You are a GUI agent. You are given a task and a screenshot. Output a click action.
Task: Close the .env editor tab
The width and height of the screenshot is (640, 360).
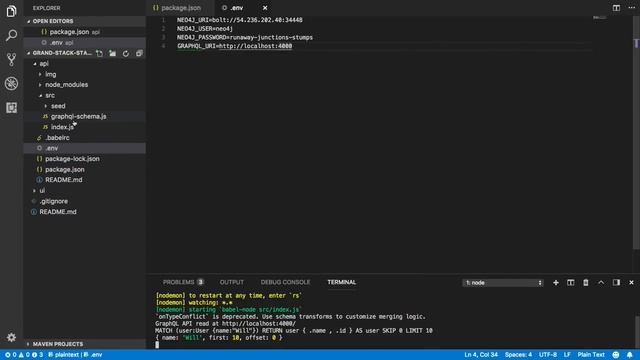click(x=265, y=8)
